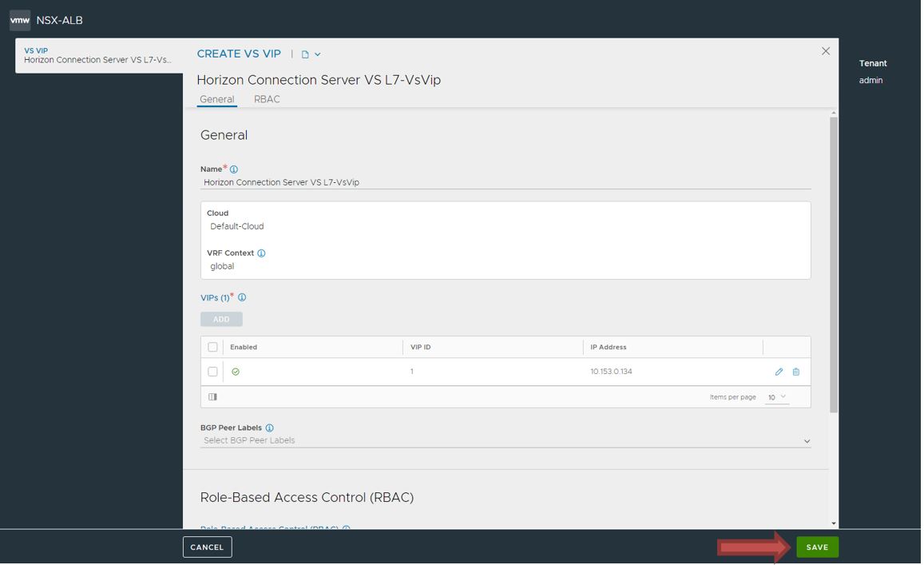
Task: Expand the BGP Peer Labels dropdown
Action: coord(807,441)
